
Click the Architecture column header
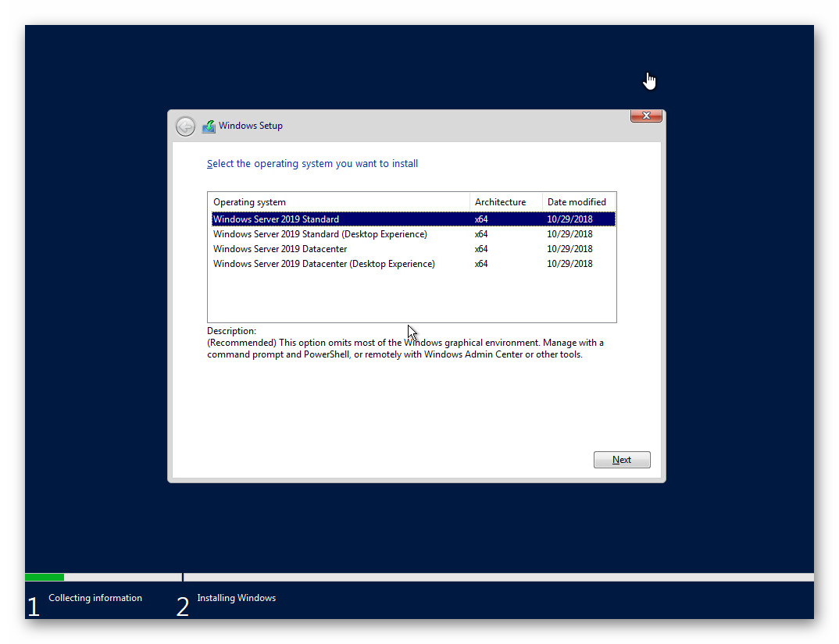pos(500,201)
